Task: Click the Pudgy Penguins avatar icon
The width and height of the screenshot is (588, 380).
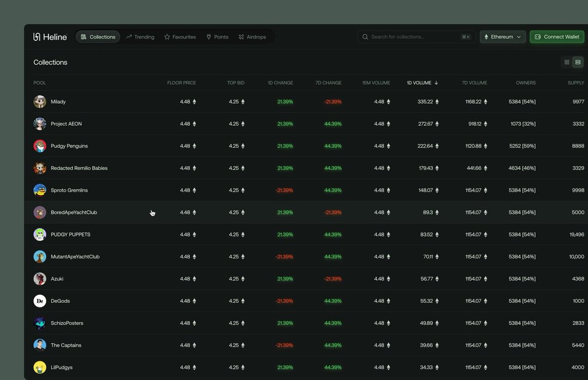Action: click(x=40, y=146)
